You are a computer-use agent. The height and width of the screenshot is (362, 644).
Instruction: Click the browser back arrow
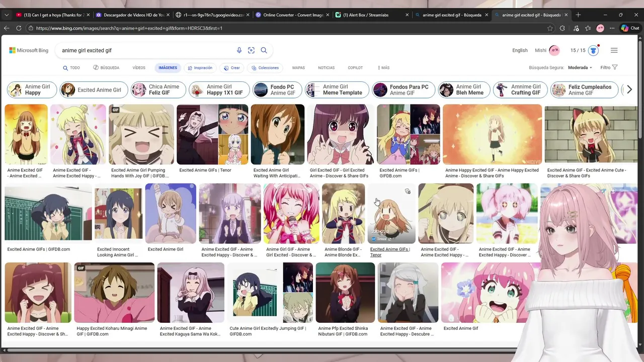(7, 28)
